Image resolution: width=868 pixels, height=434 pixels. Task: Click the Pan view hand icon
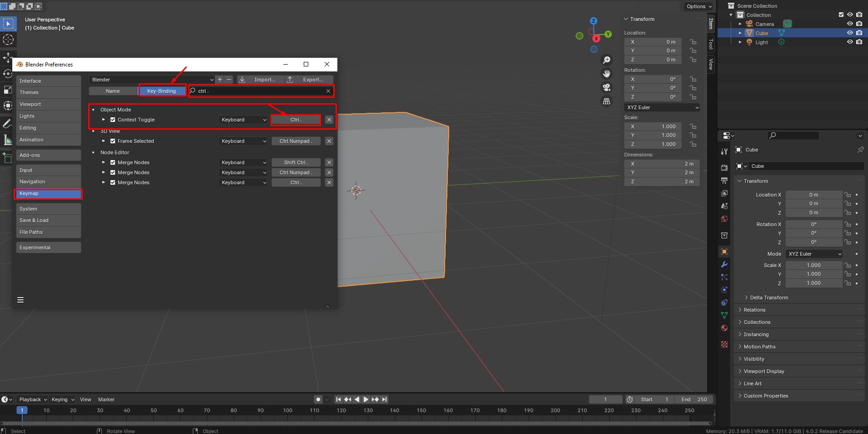click(x=607, y=74)
